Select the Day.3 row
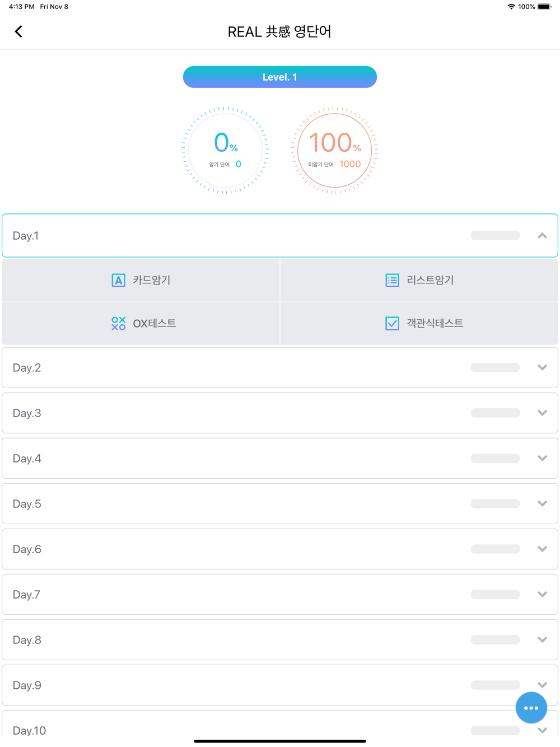Screen dimensions: 560x747 pos(224,413)
